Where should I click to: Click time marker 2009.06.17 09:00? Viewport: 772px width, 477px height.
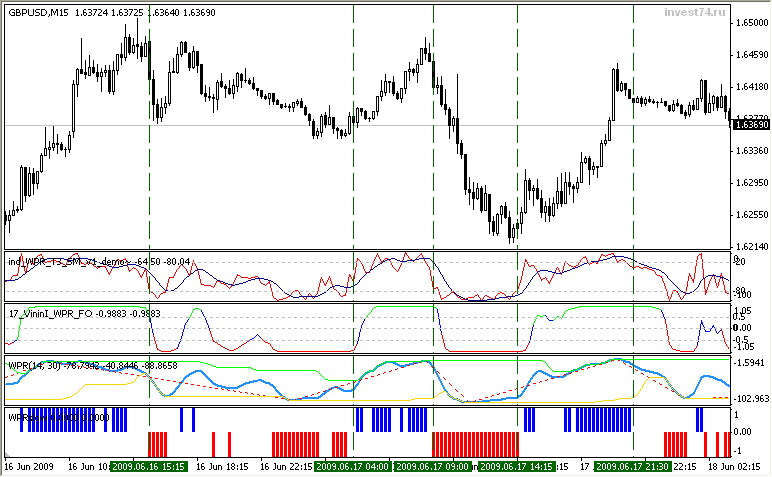pos(434,467)
